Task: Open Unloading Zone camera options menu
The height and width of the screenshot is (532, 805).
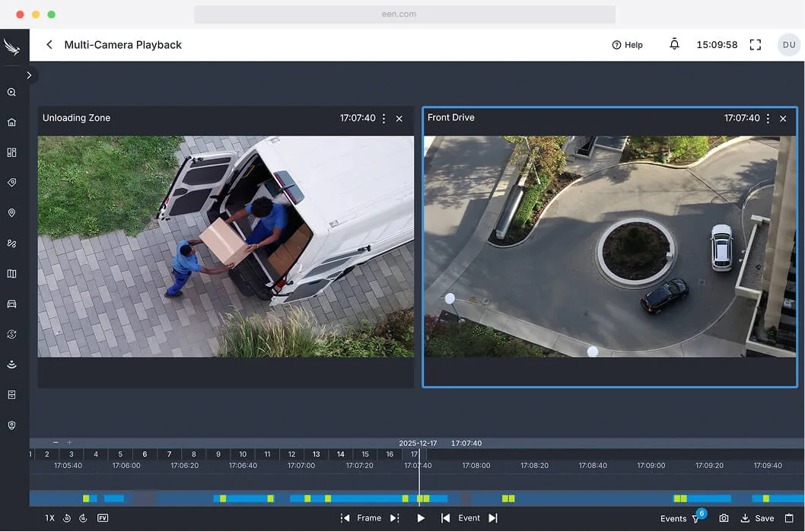Action: tap(383, 119)
